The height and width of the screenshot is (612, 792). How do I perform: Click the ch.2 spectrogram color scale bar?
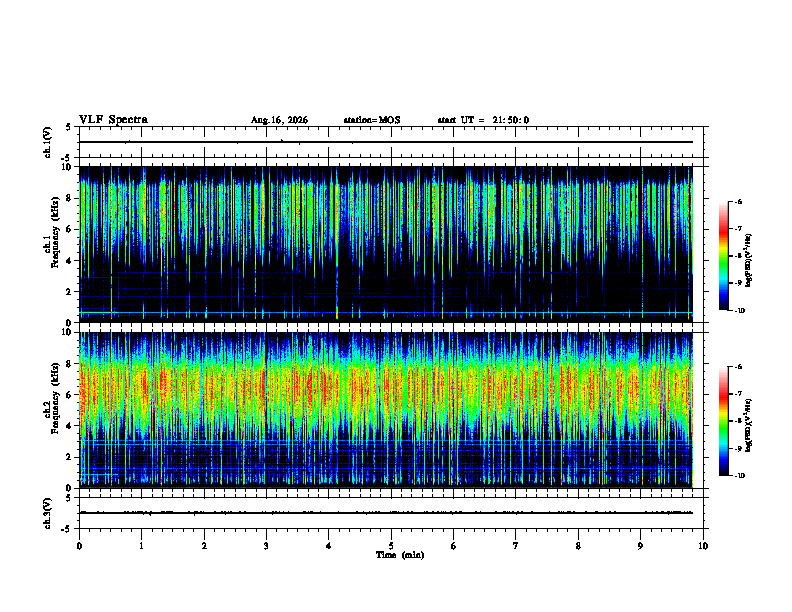pyautogui.click(x=723, y=421)
